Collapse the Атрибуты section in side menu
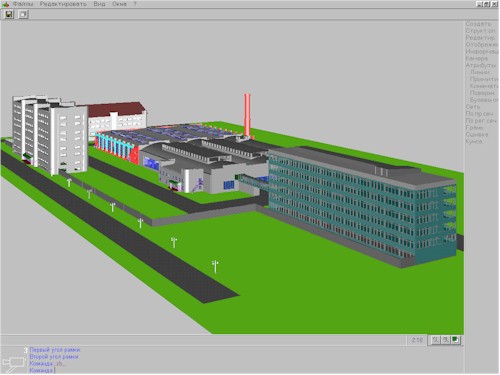This screenshot has height=375, width=500. [480, 65]
